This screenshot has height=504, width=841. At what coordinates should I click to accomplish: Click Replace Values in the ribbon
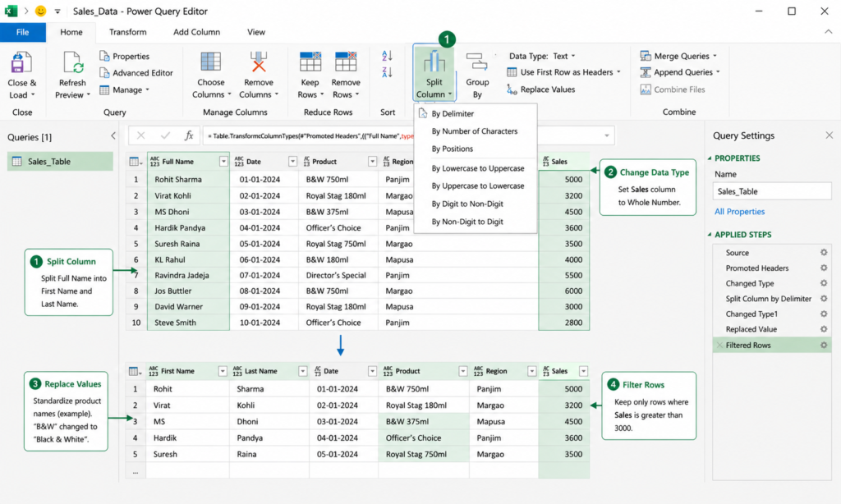click(540, 89)
